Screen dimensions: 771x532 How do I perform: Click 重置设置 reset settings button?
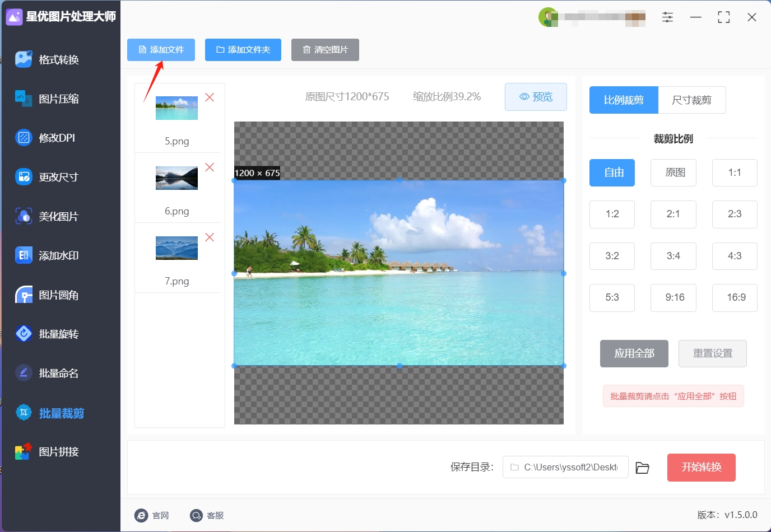[713, 354]
